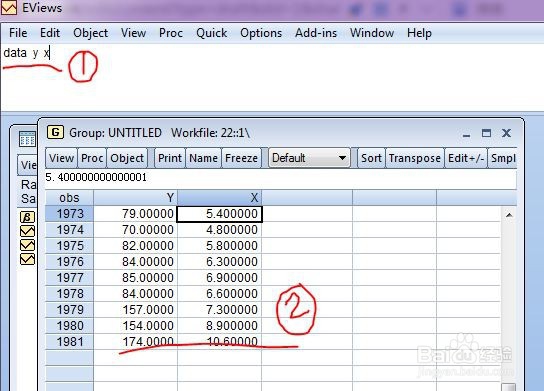Viewport: 544px width, 391px height.
Task: Open the File menu
Action: pyautogui.click(x=18, y=33)
